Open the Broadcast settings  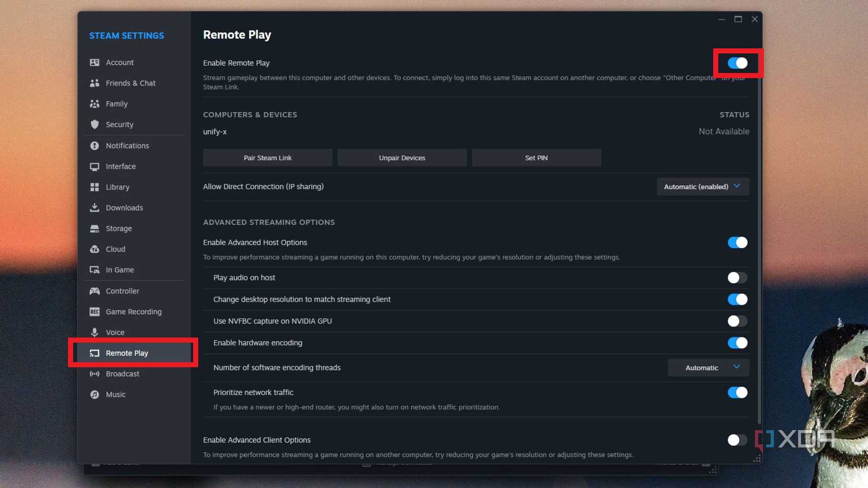coord(122,373)
